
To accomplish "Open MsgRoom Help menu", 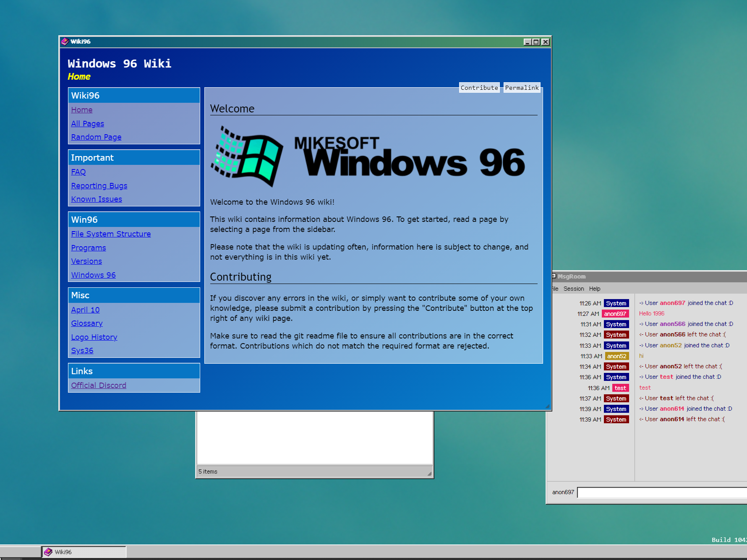I will click(595, 289).
